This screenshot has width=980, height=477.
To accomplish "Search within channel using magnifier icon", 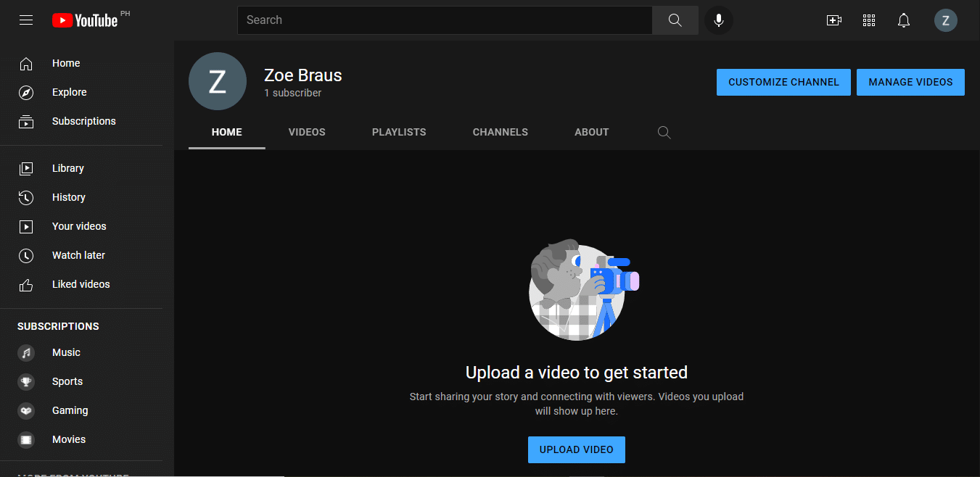I will pyautogui.click(x=664, y=132).
